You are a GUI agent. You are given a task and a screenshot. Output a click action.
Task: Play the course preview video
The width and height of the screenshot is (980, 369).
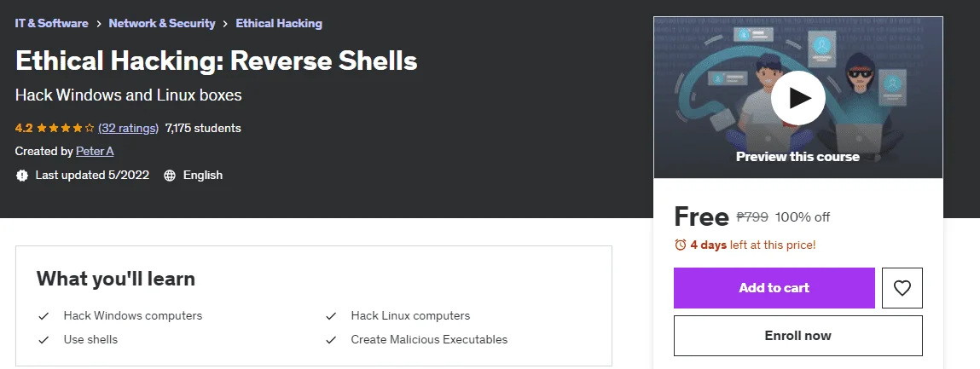(797, 98)
